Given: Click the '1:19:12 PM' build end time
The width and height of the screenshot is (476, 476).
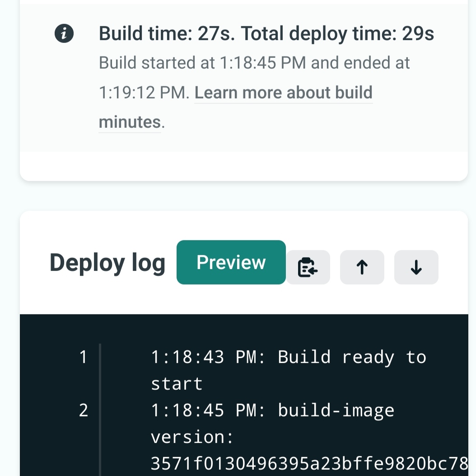Looking at the screenshot, I should click(x=142, y=93).
